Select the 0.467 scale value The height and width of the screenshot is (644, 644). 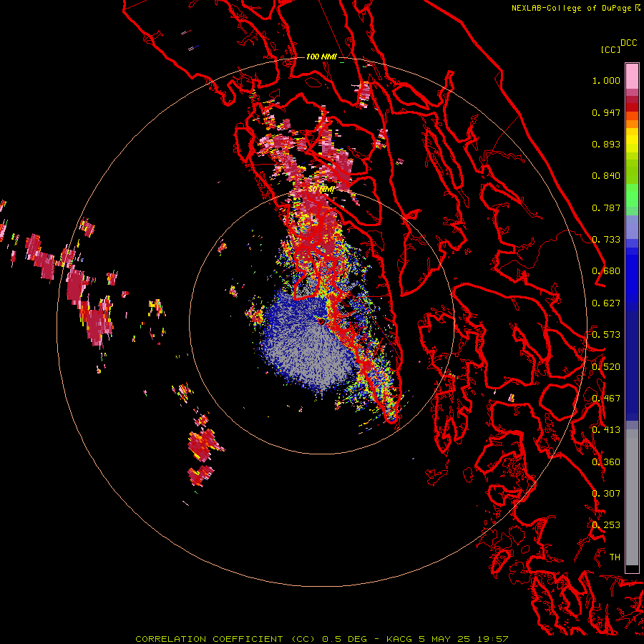606,399
